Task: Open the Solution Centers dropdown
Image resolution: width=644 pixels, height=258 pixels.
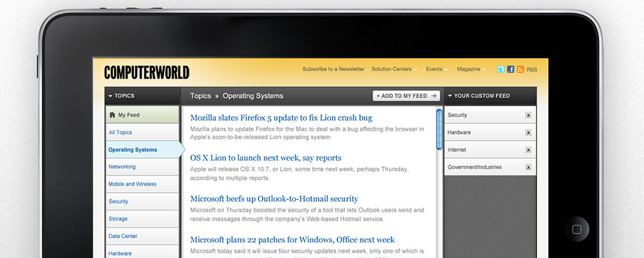Action: [394, 69]
